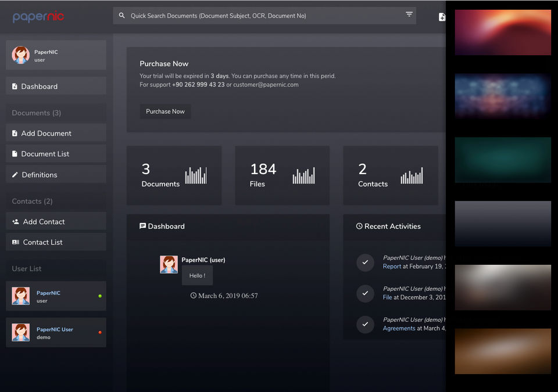Click the checkmark beside the File activity
Viewport: 558px width, 392px height.
pos(365,293)
